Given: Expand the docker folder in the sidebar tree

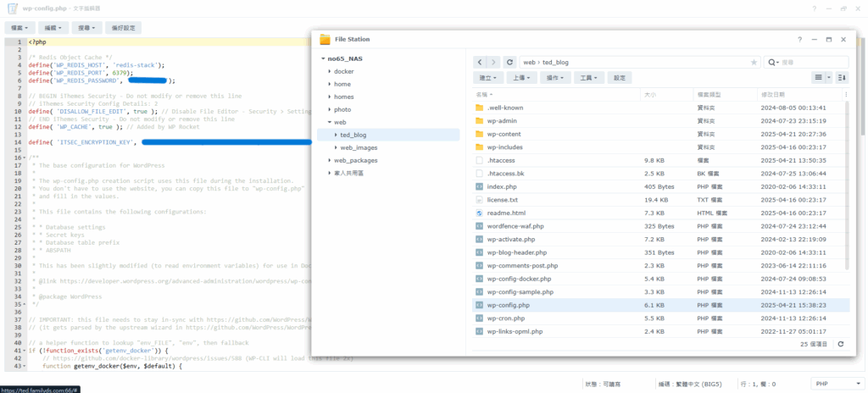Looking at the screenshot, I should point(329,71).
